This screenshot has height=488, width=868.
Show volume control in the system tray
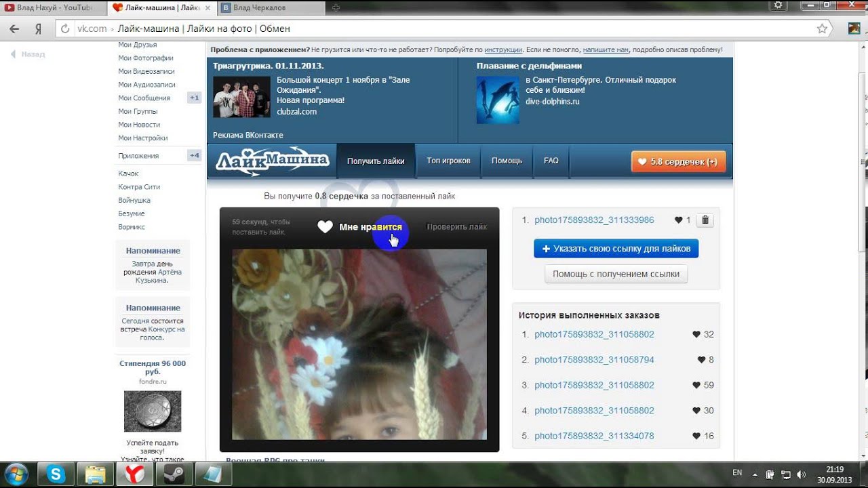pos(801,474)
